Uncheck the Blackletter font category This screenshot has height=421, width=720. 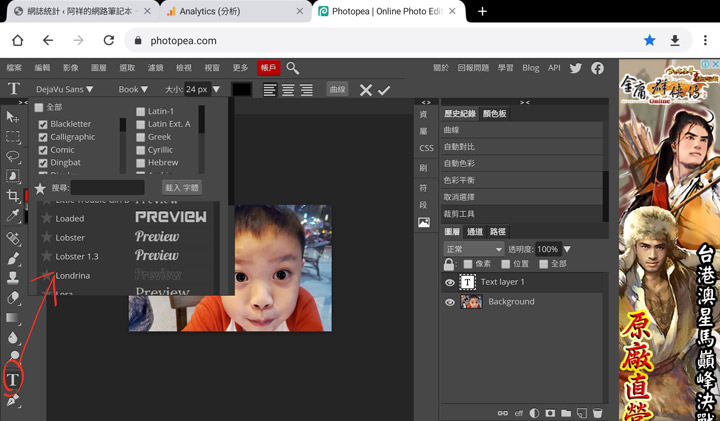(42, 125)
